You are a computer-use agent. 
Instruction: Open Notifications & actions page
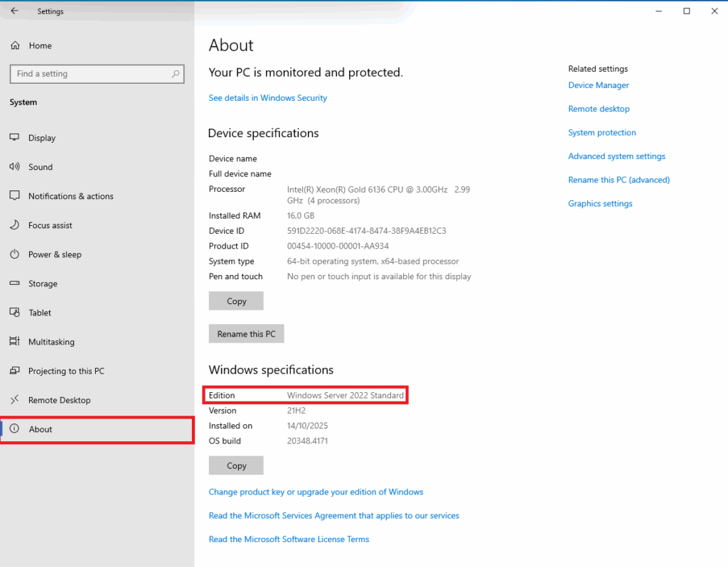70,196
